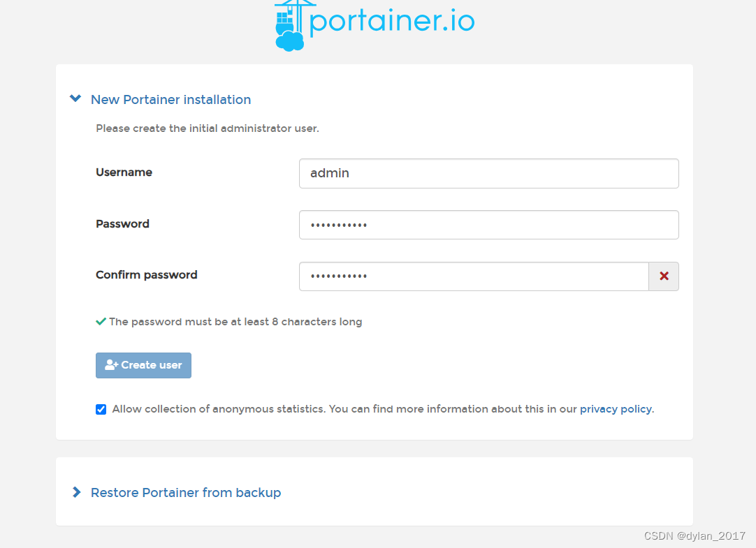Click the red X password mismatch icon
756x548 pixels.
coord(664,276)
